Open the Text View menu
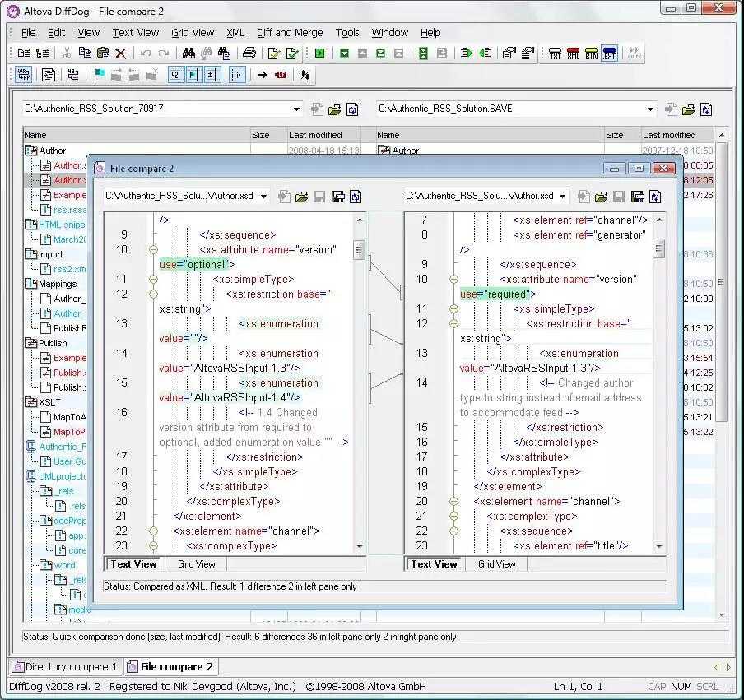Image resolution: width=744 pixels, height=700 pixels. click(135, 33)
